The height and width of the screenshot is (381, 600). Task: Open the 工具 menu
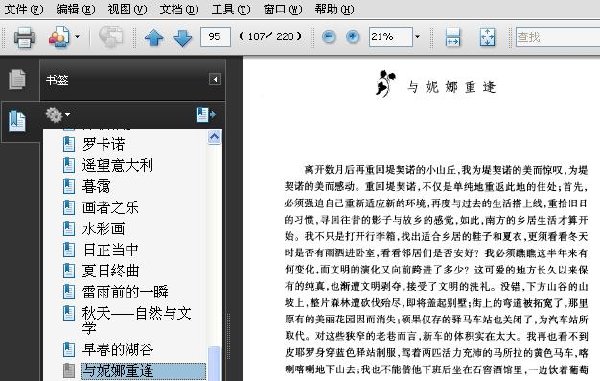click(x=231, y=9)
